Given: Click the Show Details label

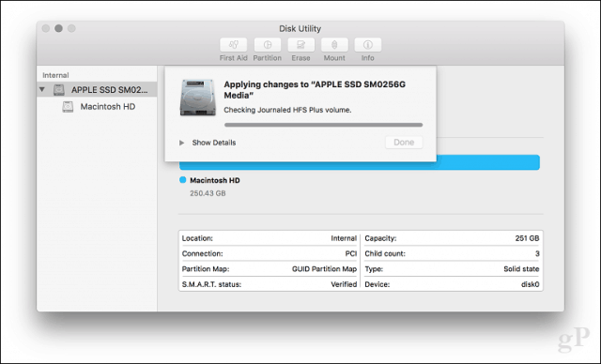Looking at the screenshot, I should click(214, 143).
